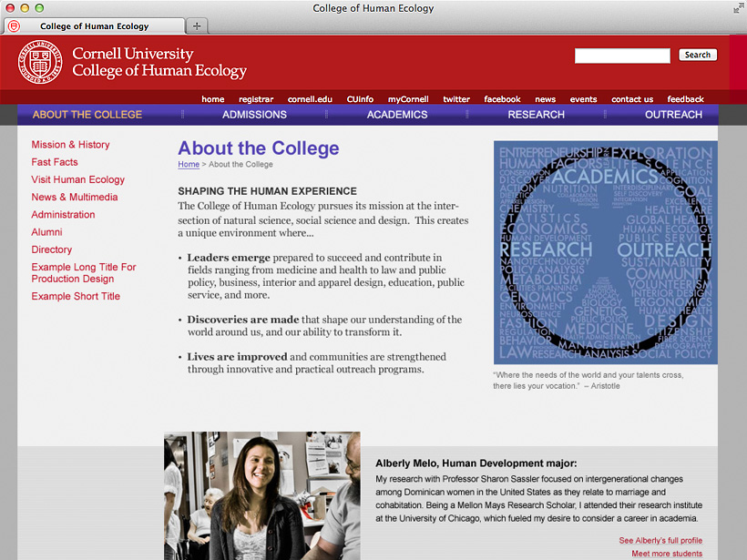Click the fullscreen arrows icon in title bar

738,8
